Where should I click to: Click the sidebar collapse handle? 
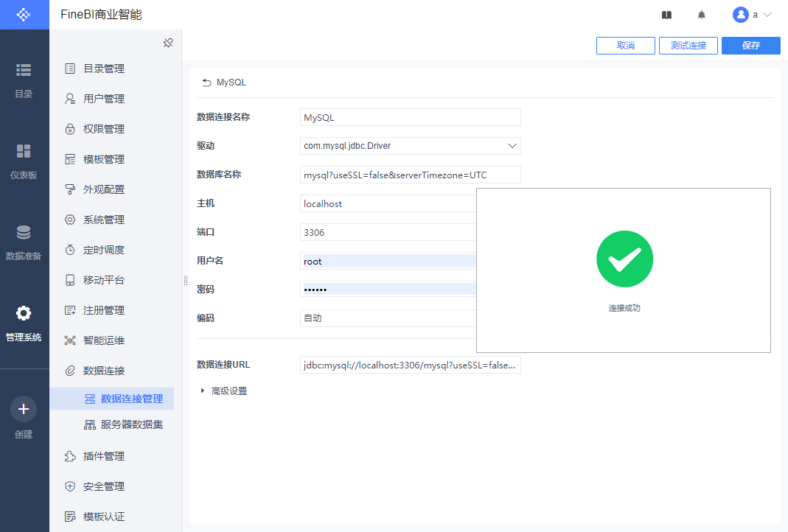pos(186,281)
